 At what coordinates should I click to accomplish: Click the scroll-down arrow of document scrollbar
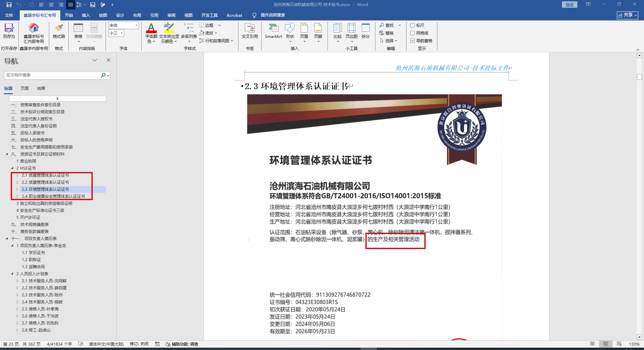tap(639, 337)
